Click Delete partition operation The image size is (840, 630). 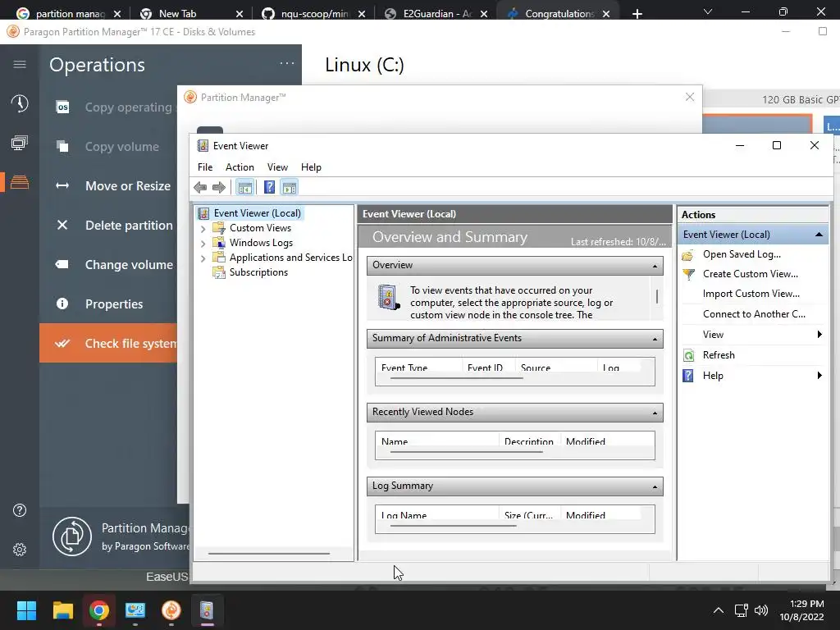[108, 225]
